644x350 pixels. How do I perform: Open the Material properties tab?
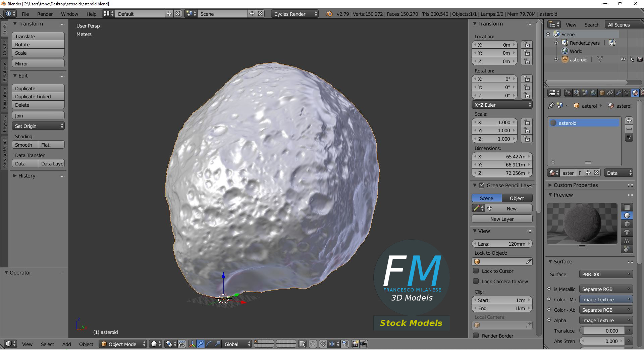pyautogui.click(x=635, y=93)
